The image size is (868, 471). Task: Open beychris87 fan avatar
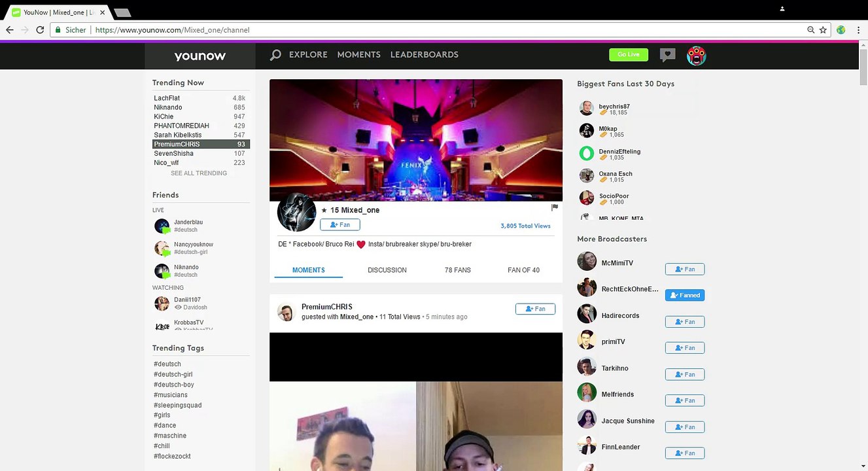click(x=587, y=109)
